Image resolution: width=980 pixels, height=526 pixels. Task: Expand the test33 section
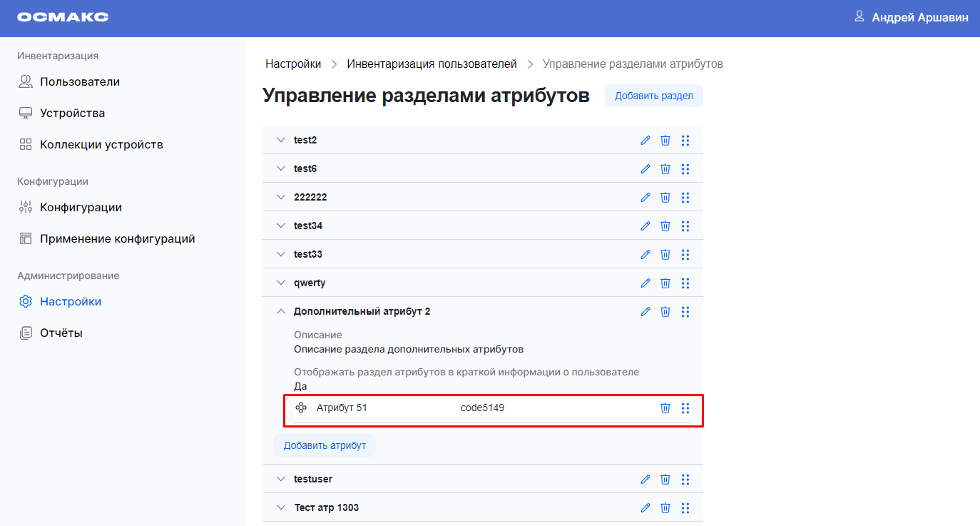281,255
